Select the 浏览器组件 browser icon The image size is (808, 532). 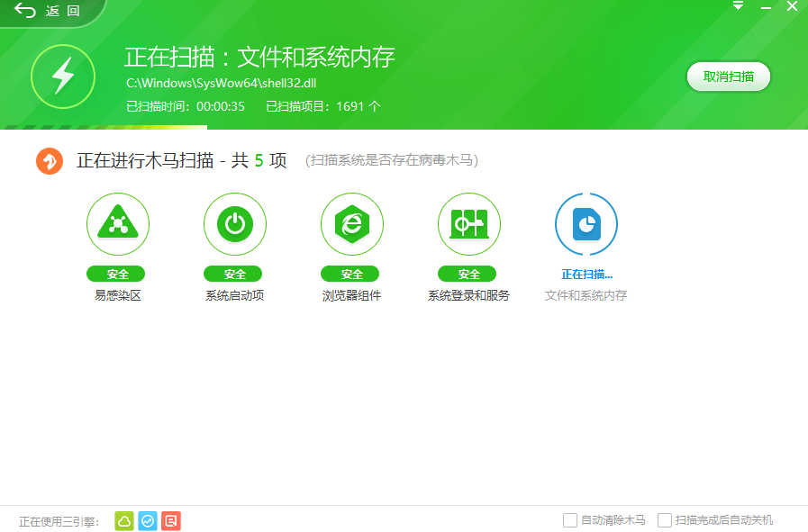click(352, 224)
